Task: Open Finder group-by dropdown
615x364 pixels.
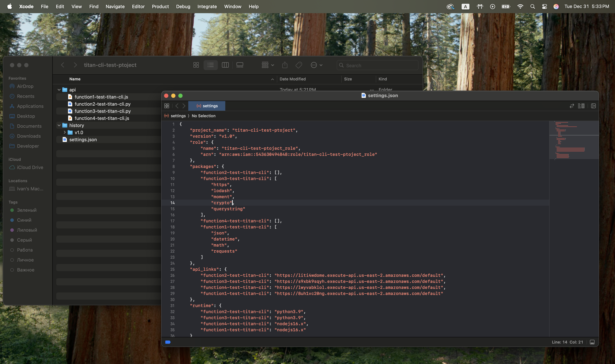Action: (x=268, y=65)
